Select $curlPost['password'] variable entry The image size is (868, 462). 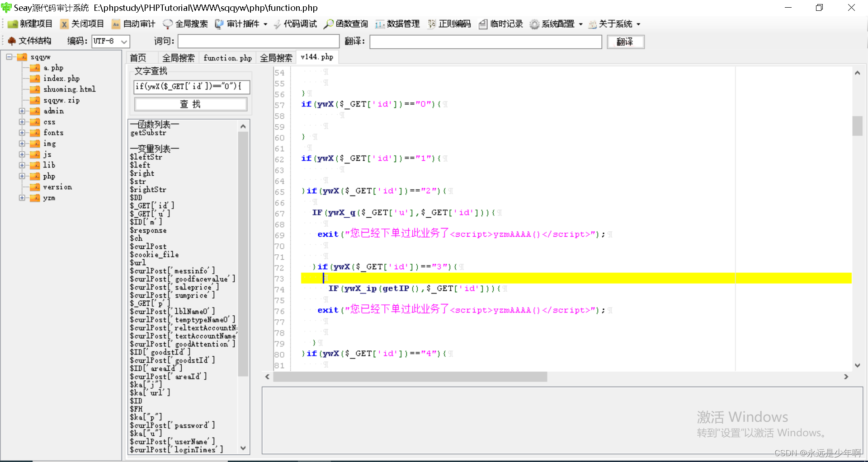172,425
